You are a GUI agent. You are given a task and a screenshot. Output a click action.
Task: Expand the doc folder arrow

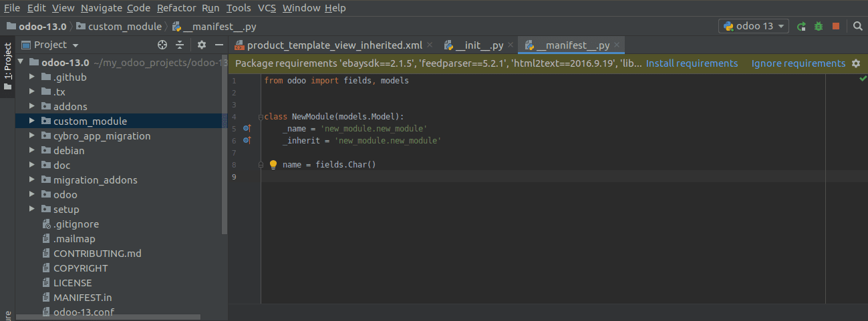coord(33,165)
